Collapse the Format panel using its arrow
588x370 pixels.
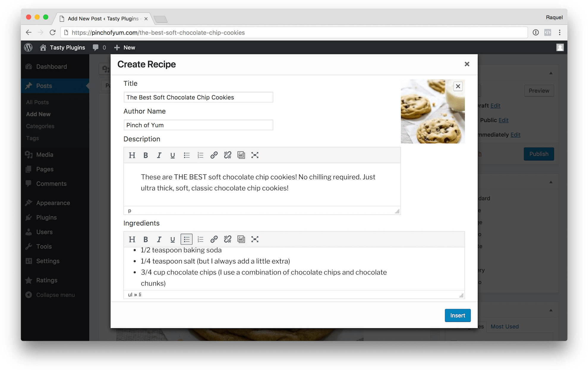click(551, 182)
